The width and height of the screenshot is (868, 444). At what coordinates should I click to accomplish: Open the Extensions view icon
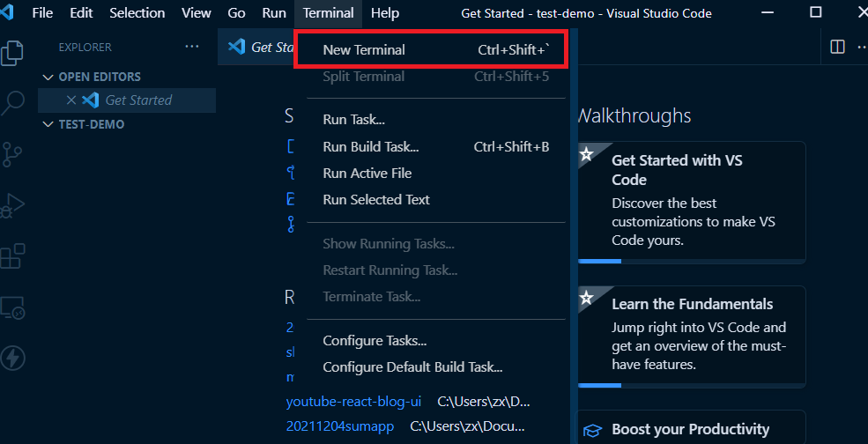pos(12,256)
